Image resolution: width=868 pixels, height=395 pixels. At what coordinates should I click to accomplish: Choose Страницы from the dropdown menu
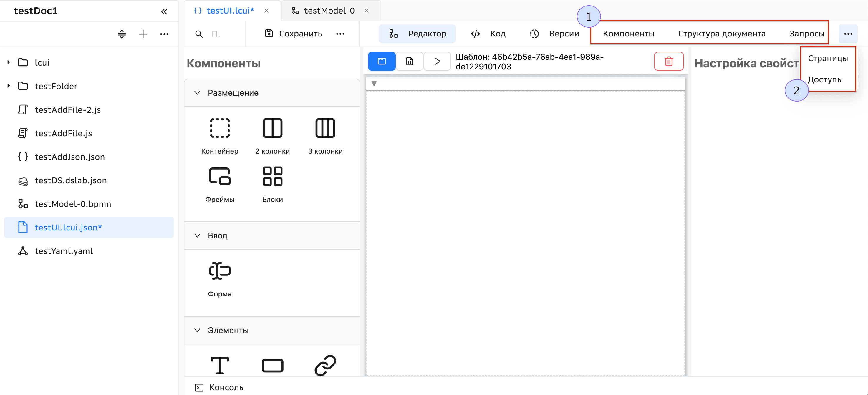click(x=828, y=59)
